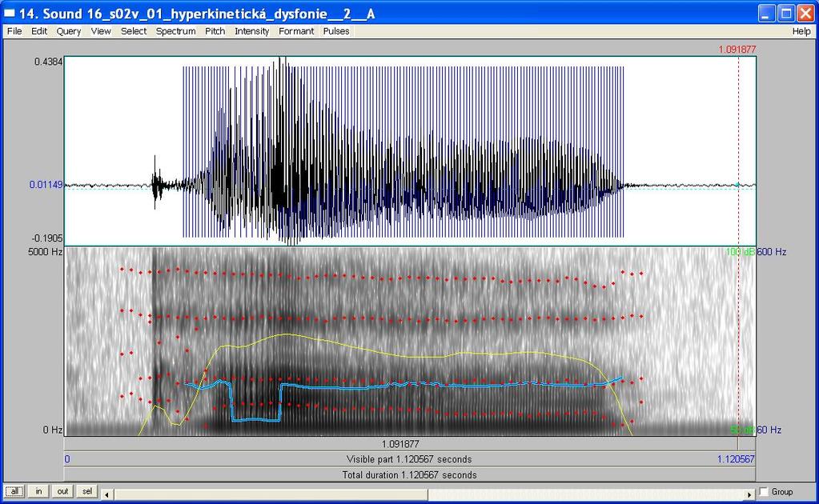Click the 'all' zoom button
This screenshot has height=504, width=819.
(14, 491)
